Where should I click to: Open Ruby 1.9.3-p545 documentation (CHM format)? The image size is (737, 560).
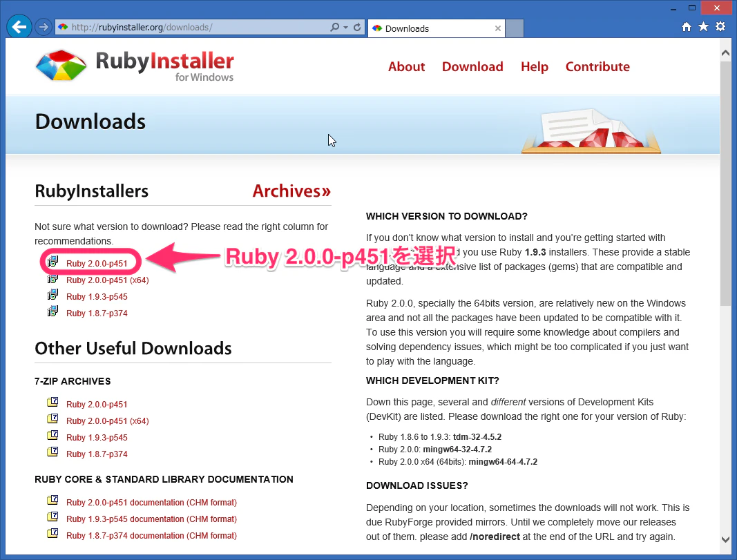[151, 519]
